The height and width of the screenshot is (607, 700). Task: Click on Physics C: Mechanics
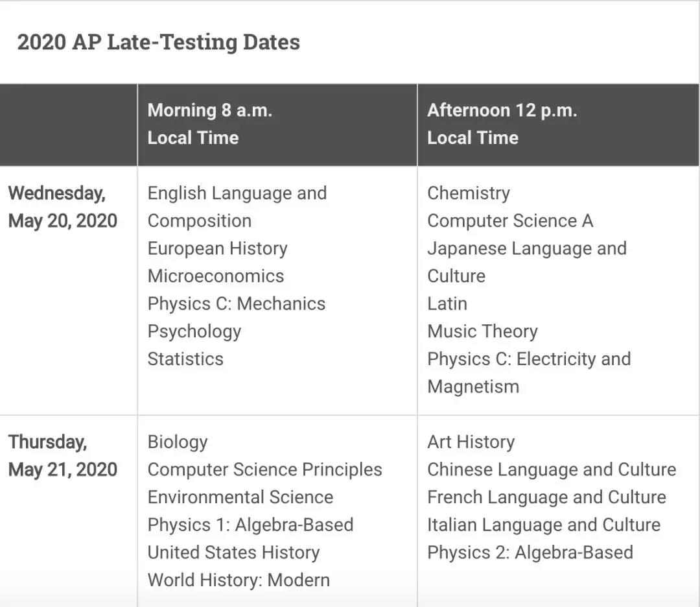pyautogui.click(x=237, y=304)
